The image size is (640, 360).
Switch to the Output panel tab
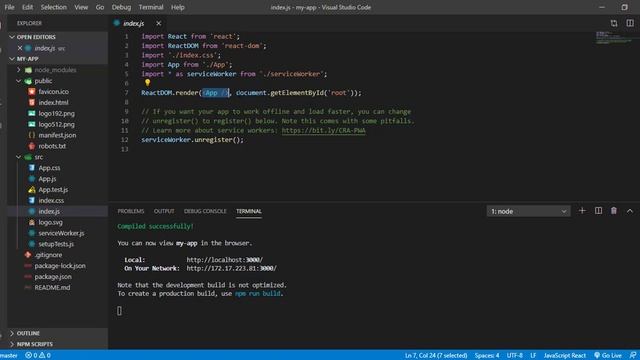164,211
